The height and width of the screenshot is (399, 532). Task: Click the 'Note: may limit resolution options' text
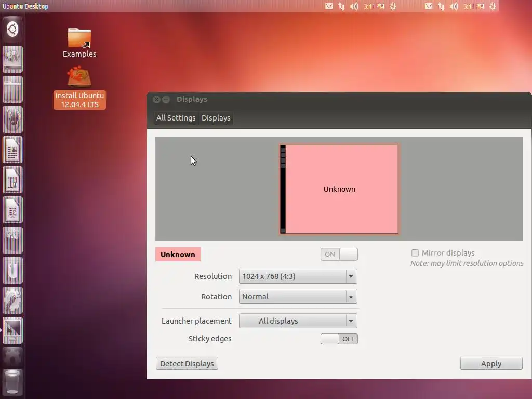(467, 263)
